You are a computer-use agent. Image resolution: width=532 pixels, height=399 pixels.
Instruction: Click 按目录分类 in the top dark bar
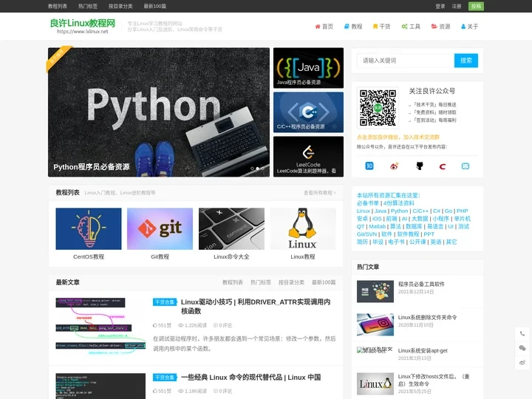(x=120, y=6)
